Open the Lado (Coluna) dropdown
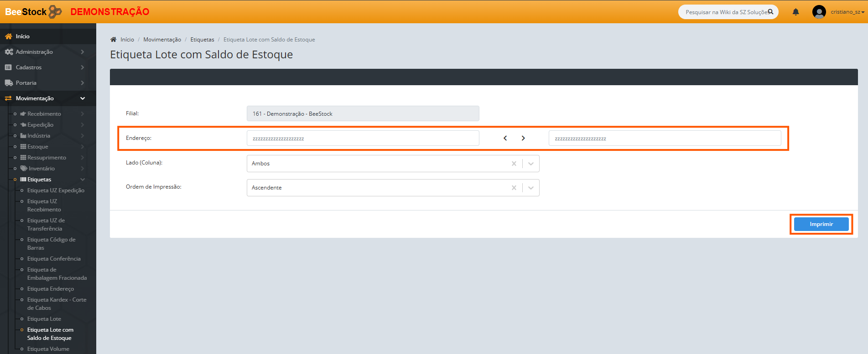 [531, 164]
